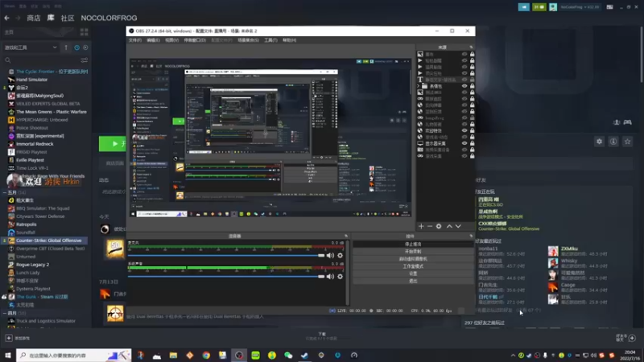Toggle lock for 显示器采集 source
The height and width of the screenshot is (362, 644).
click(472, 143)
